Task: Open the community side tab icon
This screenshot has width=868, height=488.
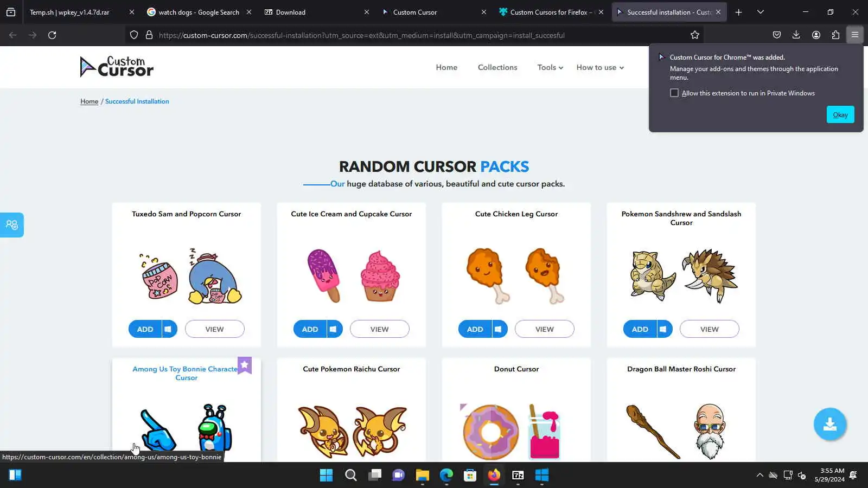Action: click(x=12, y=224)
